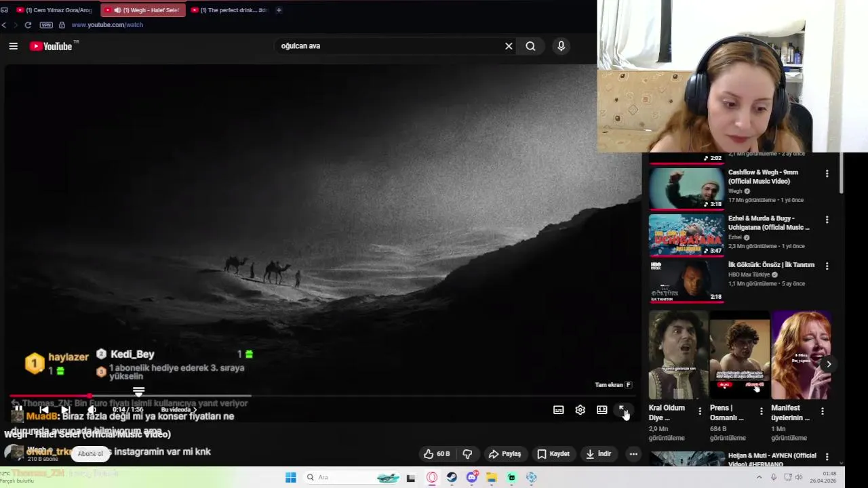Open more actions with three dots below the video
This screenshot has height=488, width=868.
[633, 454]
